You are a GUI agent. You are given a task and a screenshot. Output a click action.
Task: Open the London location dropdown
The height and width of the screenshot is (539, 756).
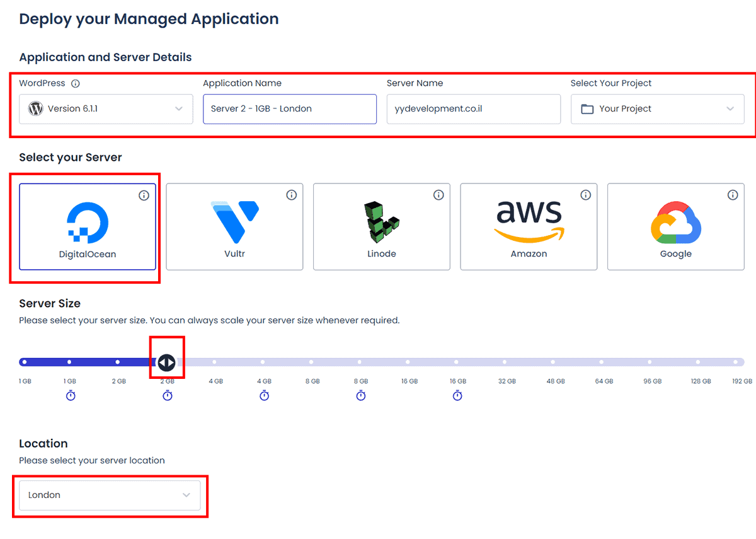click(110, 496)
